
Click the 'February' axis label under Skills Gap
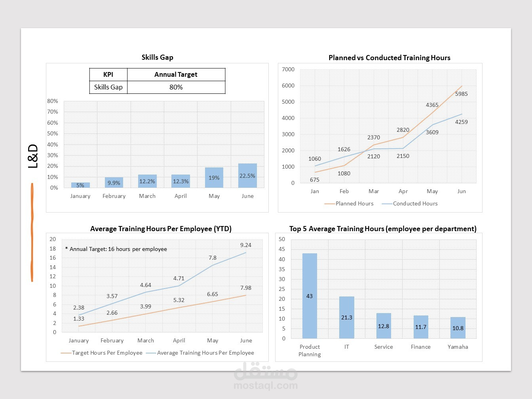114,196
